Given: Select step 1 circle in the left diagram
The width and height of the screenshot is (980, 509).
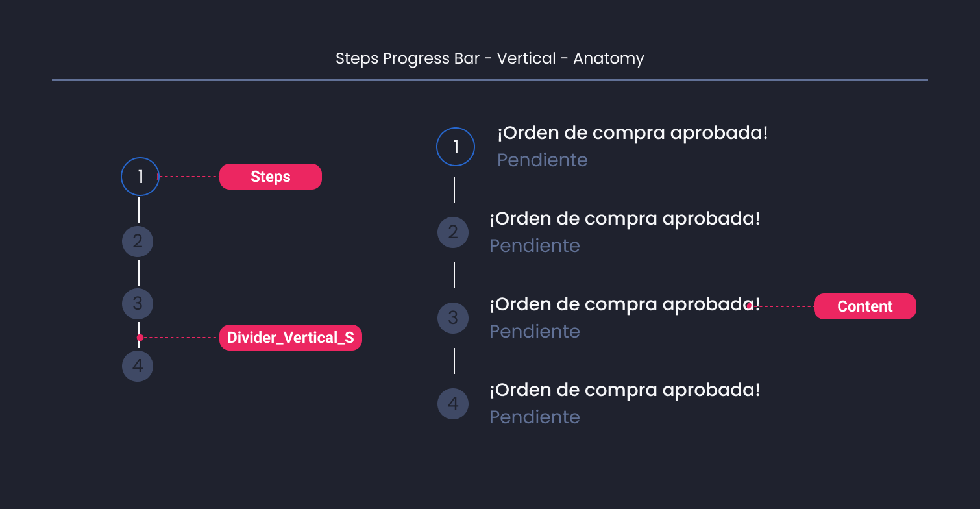Looking at the screenshot, I should [140, 176].
